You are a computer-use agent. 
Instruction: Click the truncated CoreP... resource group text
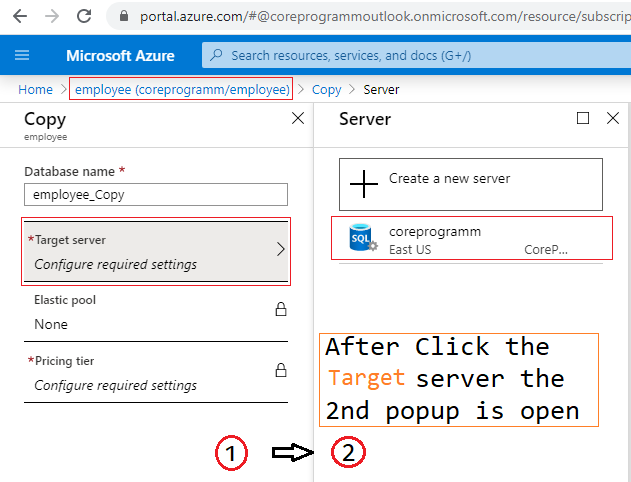pos(546,249)
